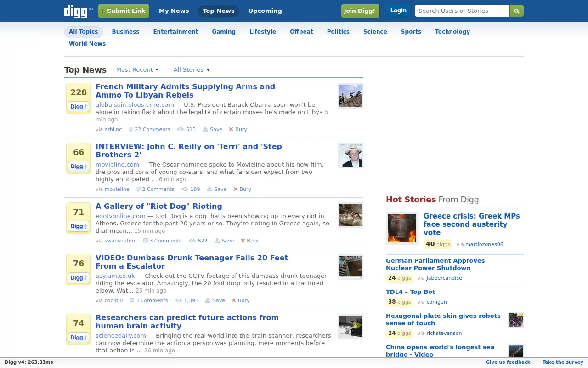Click Bury X icon on Riot Dog story

pyautogui.click(x=243, y=241)
